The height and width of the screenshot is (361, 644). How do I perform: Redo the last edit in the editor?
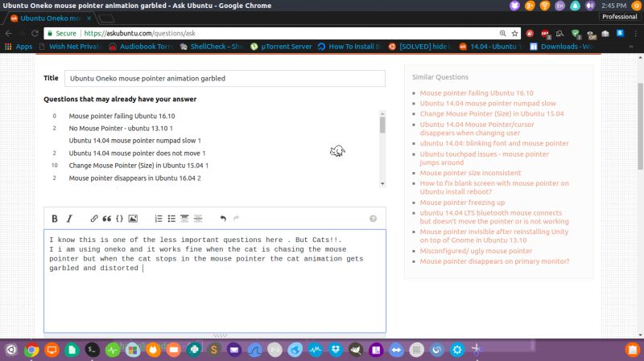(x=236, y=219)
